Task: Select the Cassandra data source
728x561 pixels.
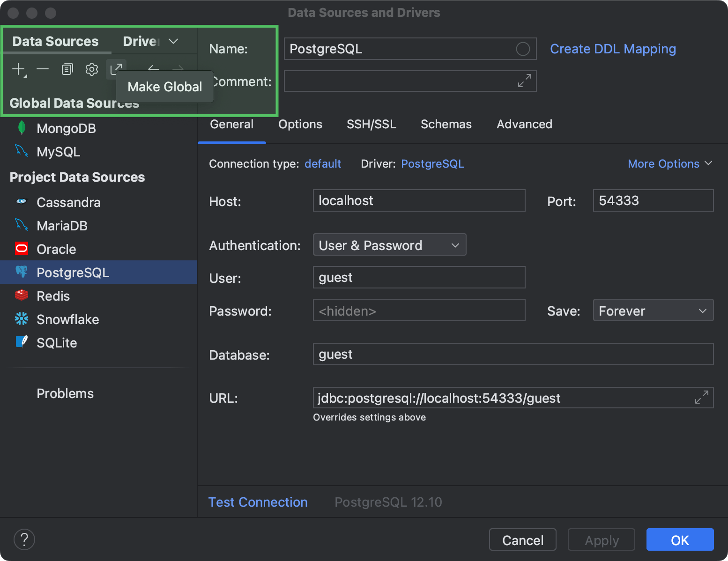Action: 68,202
